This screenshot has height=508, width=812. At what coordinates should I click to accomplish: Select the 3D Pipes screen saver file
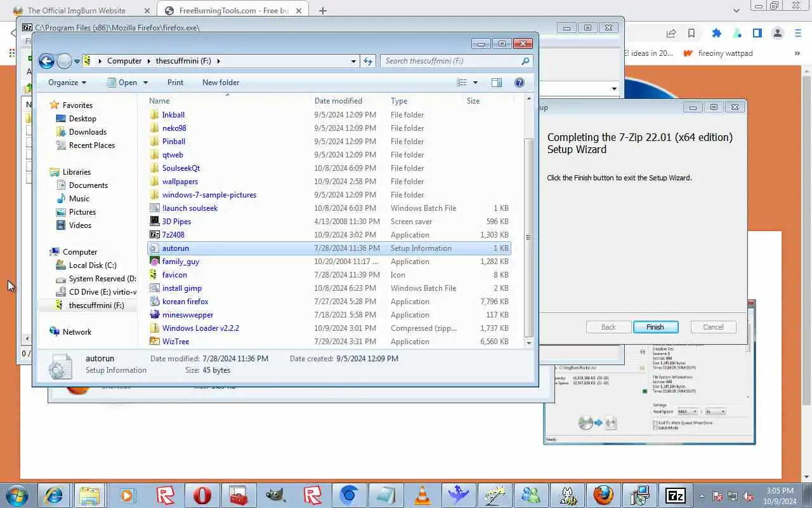(x=176, y=222)
